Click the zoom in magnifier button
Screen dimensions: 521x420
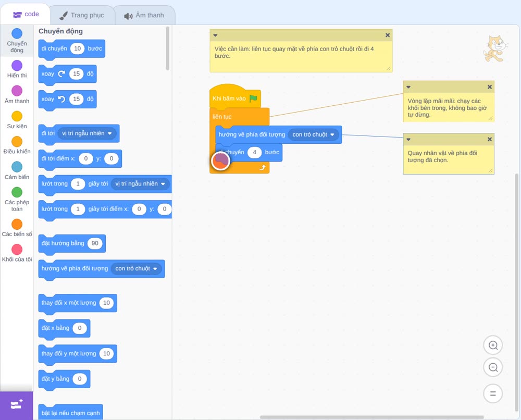click(x=493, y=345)
